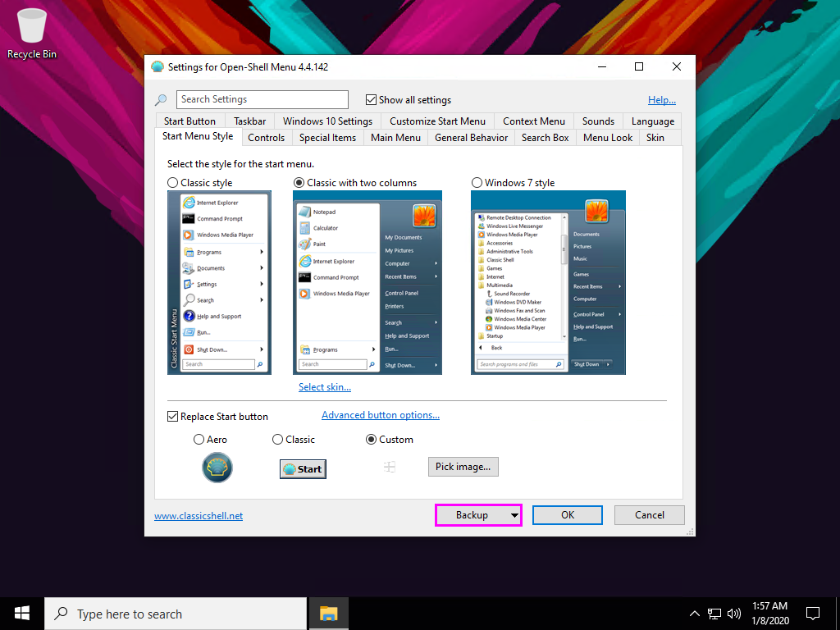
Task: Open the Windows Start button
Action: tap(22, 614)
